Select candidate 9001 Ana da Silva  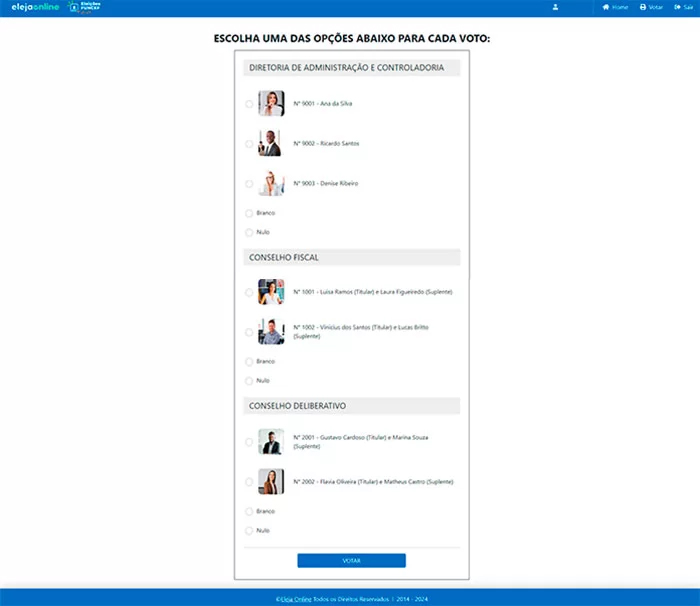(249, 104)
